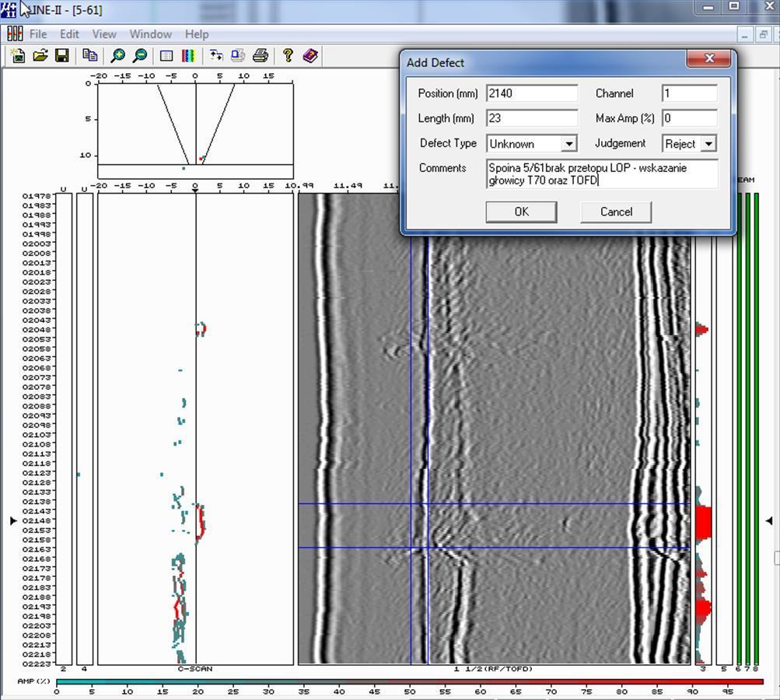Click position label "02148" on the axis
This screenshot has width=780, height=700.
37,521
